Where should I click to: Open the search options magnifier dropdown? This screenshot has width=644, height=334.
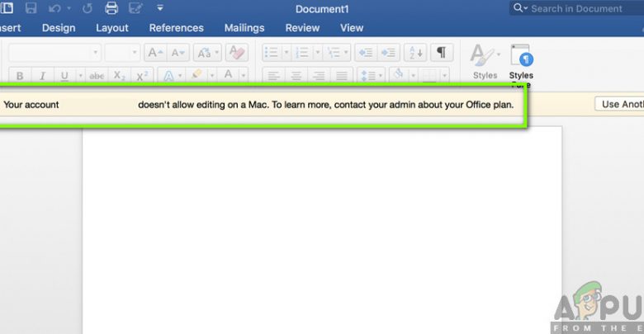(520, 8)
